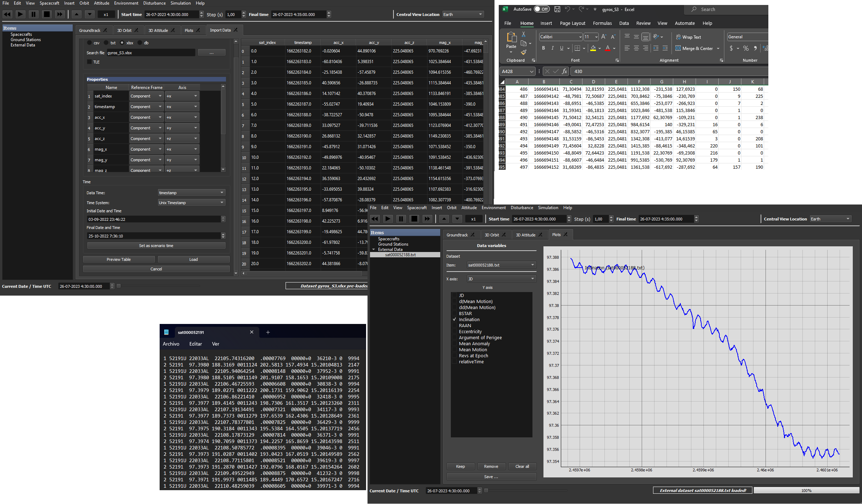Click the Excel fill color bucket icon
The width and height of the screenshot is (862, 504).
tap(593, 48)
